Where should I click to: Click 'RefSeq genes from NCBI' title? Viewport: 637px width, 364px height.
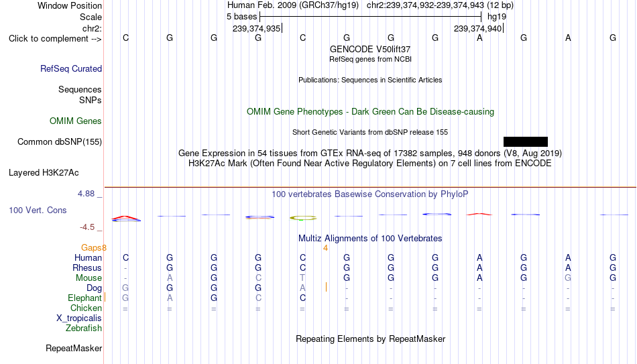point(370,59)
